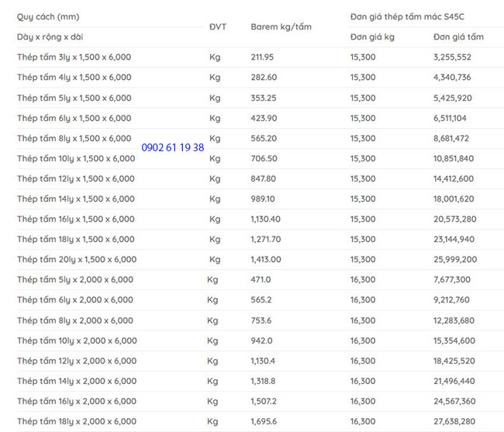Viewport: 504px width, 432px height.
Task: Click 'Thép tấm 12ly x 1,500 x 6,000' row label
Action: tap(77, 178)
